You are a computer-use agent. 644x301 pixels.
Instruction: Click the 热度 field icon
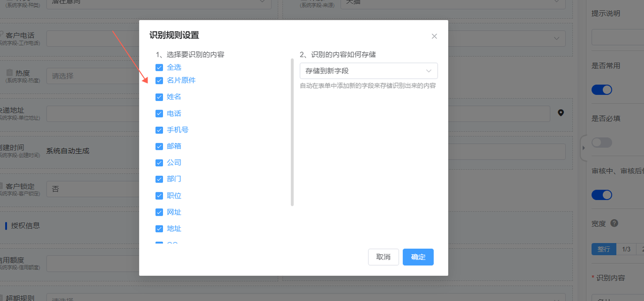[10, 73]
